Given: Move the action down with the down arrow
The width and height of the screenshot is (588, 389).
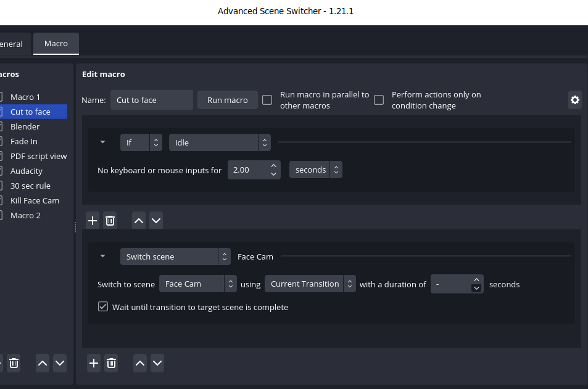Looking at the screenshot, I should click(157, 363).
